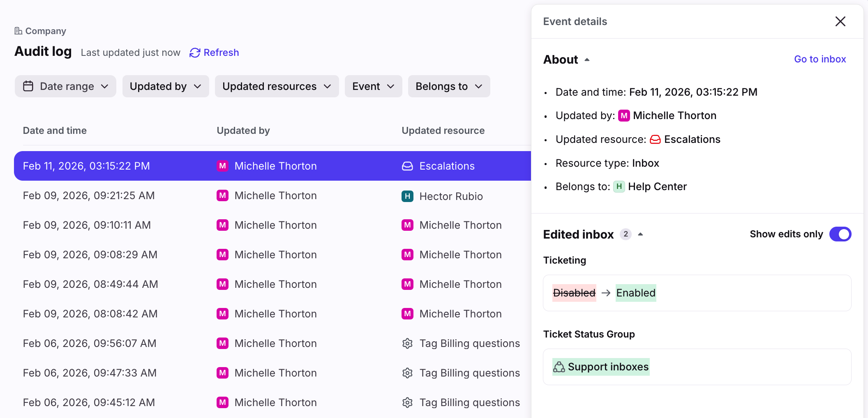
Task: Open the Updated by filter dropdown
Action: tap(166, 86)
